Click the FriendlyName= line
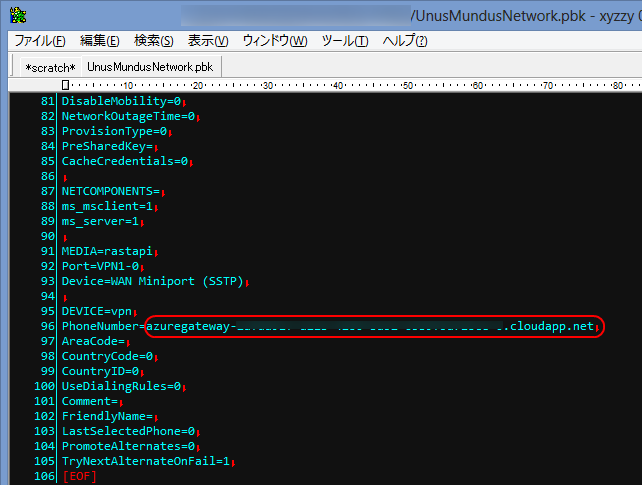642x485 pixels. pos(108,416)
